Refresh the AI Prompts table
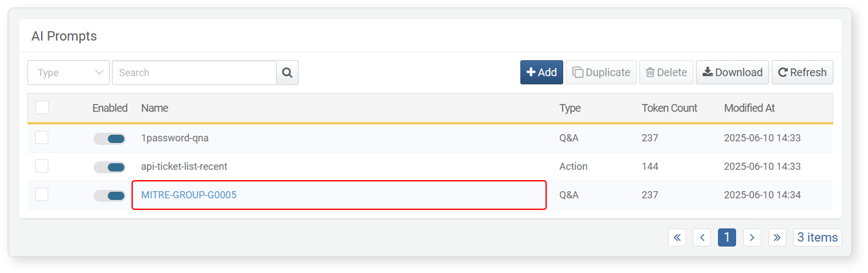The height and width of the screenshot is (273, 868). 802,72
